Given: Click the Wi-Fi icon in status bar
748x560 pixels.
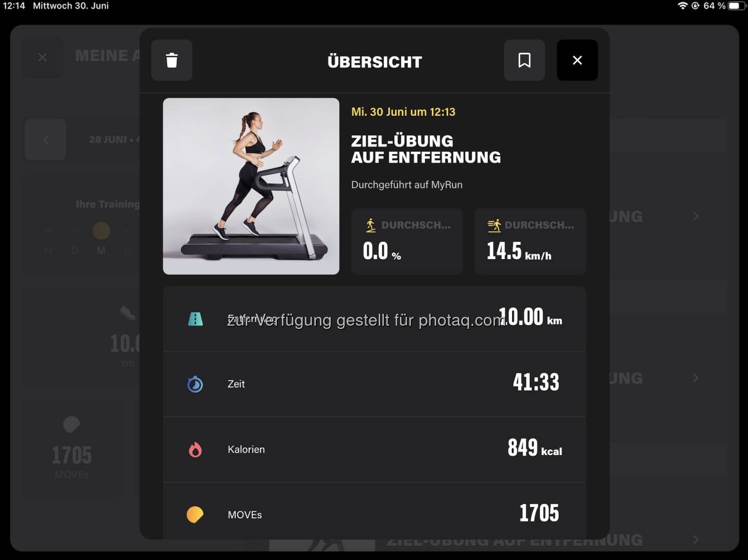Looking at the screenshot, I should click(683, 6).
